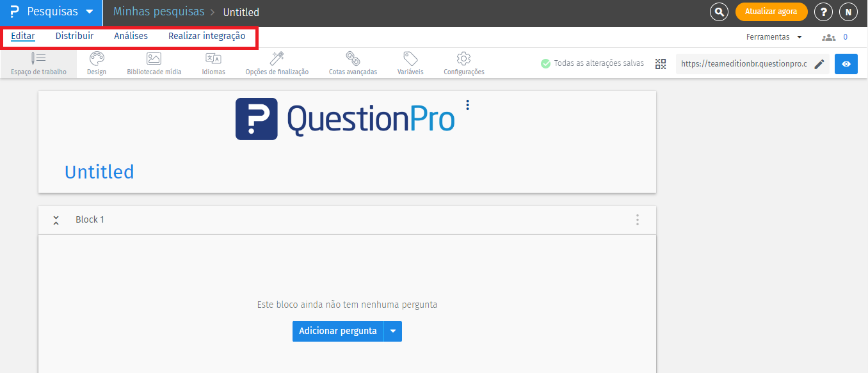Click the Todas as alterações salvas status

point(592,63)
